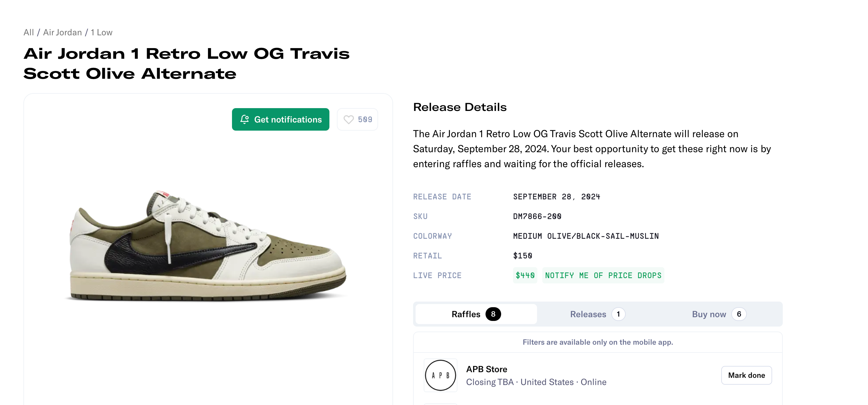868x405 pixels.
Task: Click the APB Store circular logo
Action: 440,375
